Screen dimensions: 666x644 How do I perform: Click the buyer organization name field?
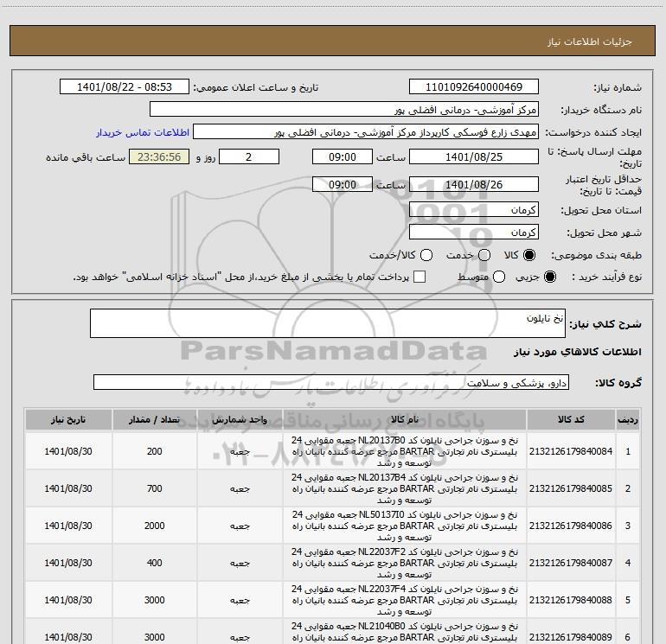pyautogui.click(x=344, y=110)
